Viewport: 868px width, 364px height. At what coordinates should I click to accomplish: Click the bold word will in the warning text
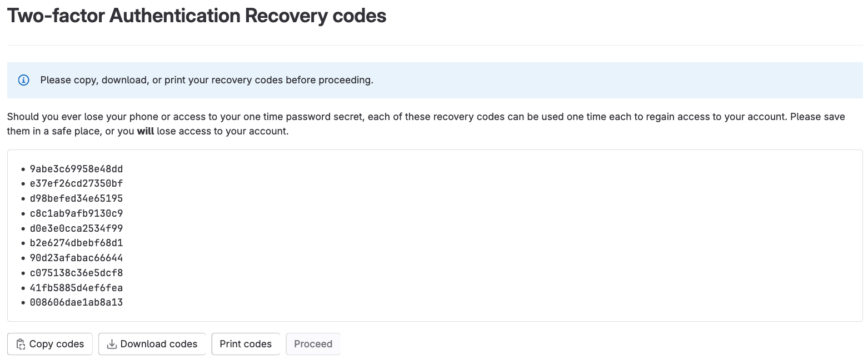point(145,131)
